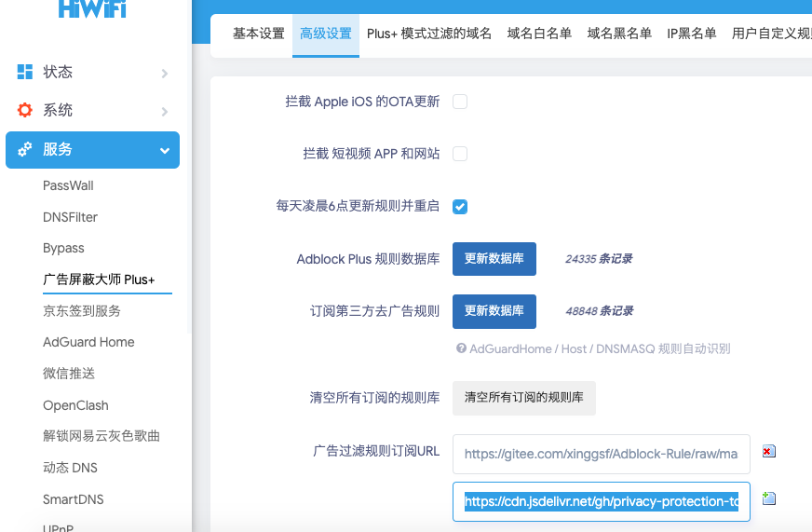Open OpenClash in the sidebar
This screenshot has height=532, width=812.
[x=75, y=405]
